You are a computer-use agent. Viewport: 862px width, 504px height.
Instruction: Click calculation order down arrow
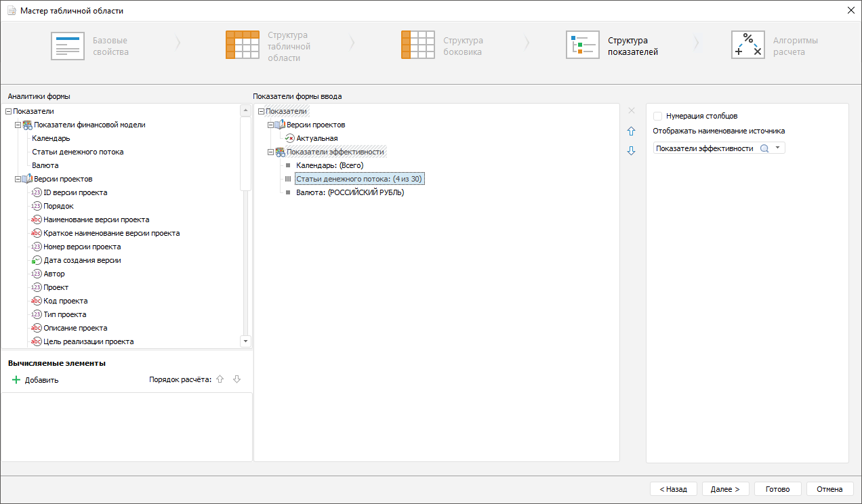(237, 380)
